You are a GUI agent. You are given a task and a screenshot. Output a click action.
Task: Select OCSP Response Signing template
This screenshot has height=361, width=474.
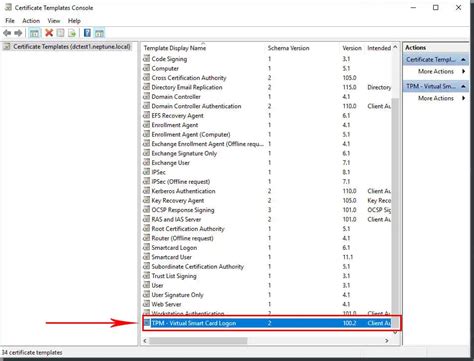[183, 210]
